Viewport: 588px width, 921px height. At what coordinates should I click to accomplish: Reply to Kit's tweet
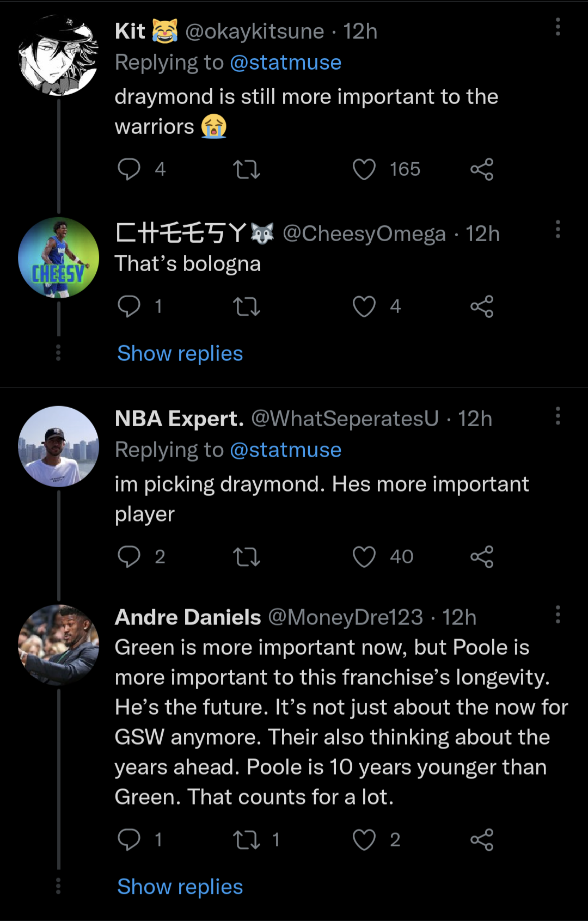pyautogui.click(x=129, y=169)
